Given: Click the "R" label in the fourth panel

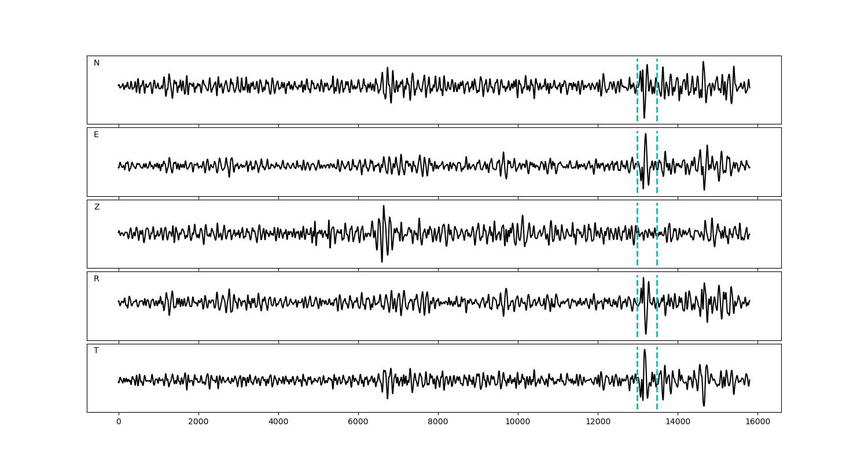Looking at the screenshot, I should coord(97,279).
